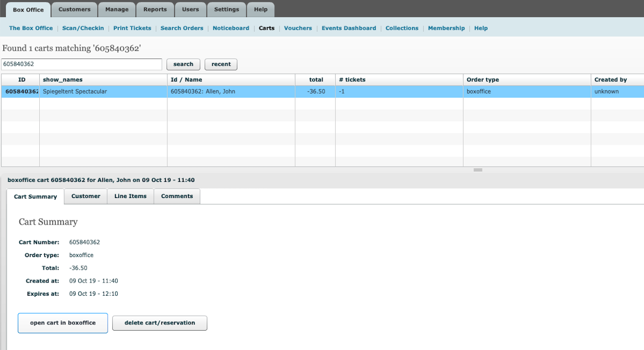Click the split pane divider handle
Viewport: 644px width, 350px height.
coord(478,170)
